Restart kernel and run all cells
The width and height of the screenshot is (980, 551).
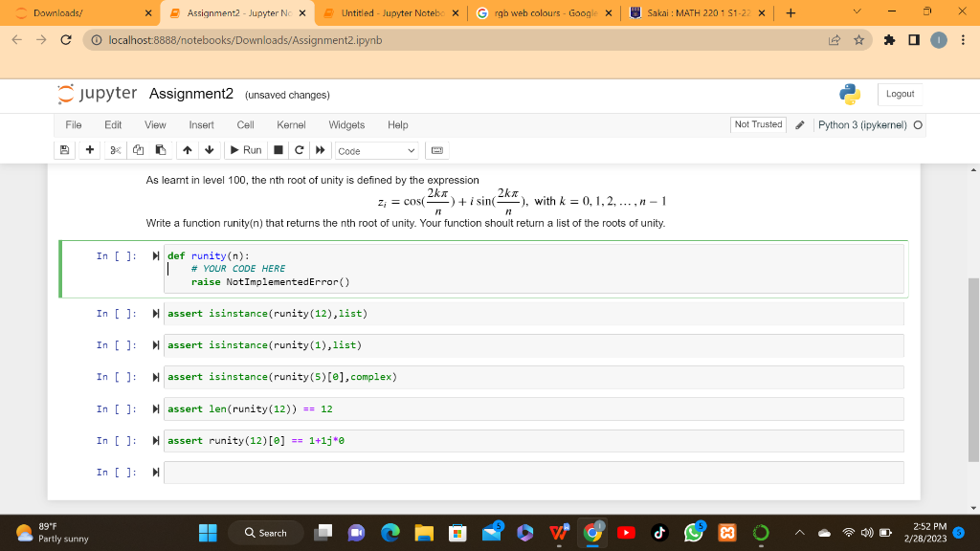(321, 150)
